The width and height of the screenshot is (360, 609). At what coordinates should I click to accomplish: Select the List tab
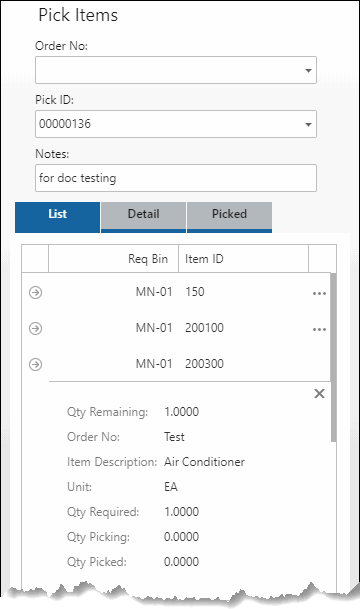click(x=57, y=216)
